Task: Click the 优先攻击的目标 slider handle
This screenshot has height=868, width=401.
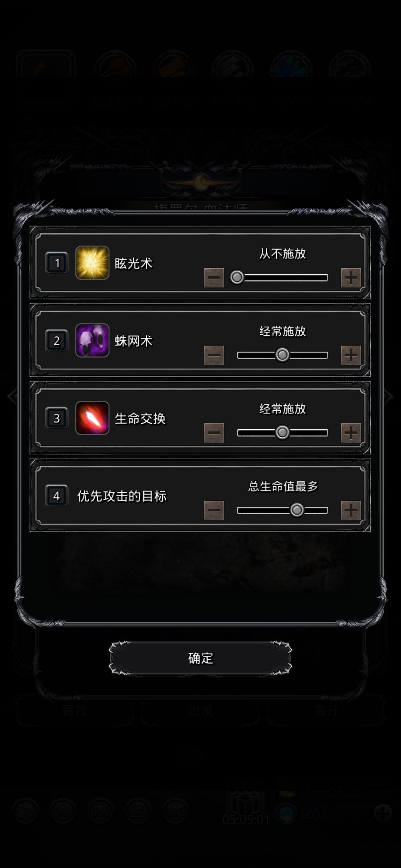Action: [297, 510]
